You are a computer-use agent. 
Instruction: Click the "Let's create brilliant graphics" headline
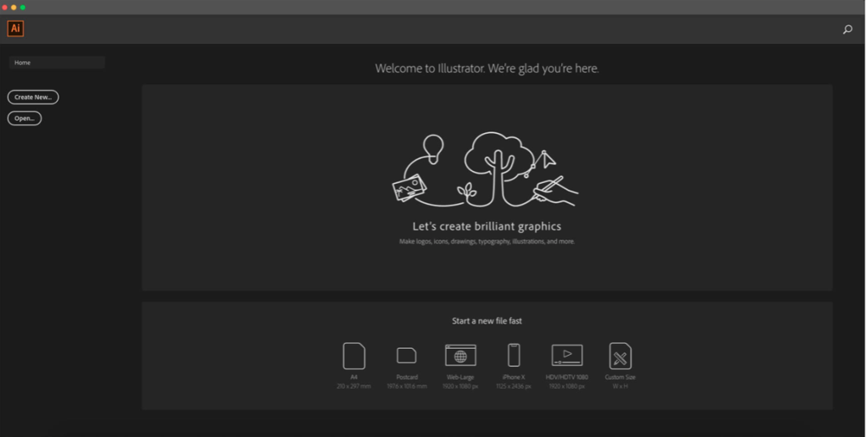[x=487, y=226]
